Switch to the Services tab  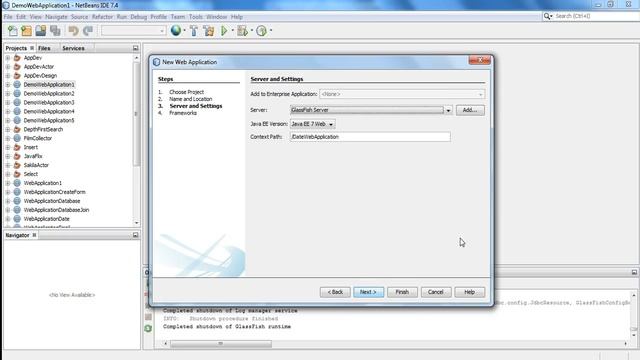click(73, 48)
